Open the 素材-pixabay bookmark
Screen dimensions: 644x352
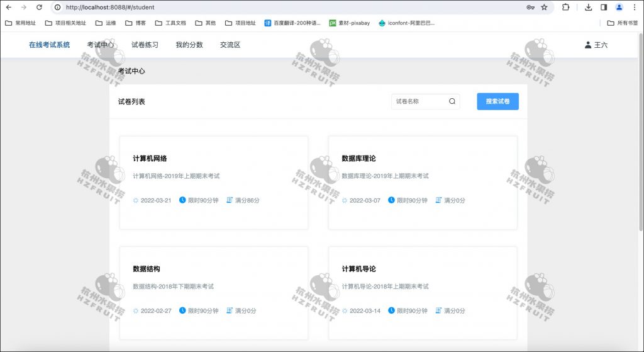click(x=350, y=23)
